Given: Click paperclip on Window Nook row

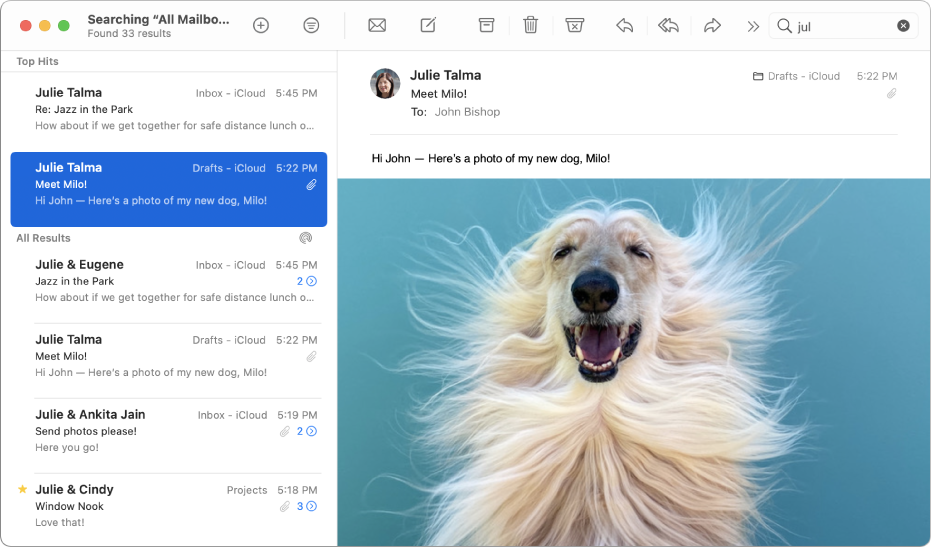Looking at the screenshot, I should tap(285, 506).
